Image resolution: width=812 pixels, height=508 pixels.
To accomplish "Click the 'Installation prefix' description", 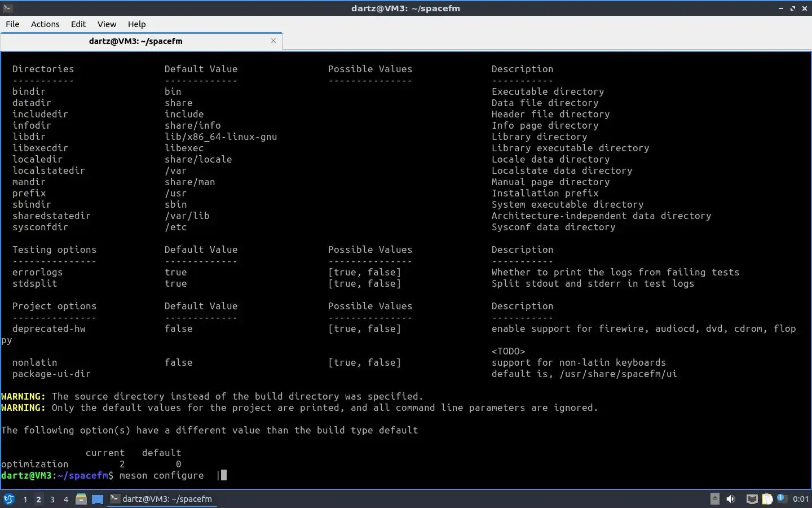I will tap(545, 193).
